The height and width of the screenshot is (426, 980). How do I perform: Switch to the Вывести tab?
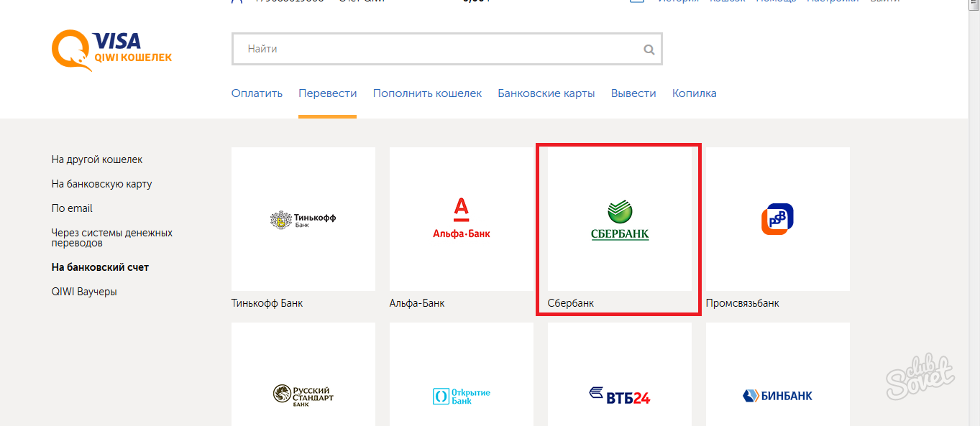tap(633, 93)
